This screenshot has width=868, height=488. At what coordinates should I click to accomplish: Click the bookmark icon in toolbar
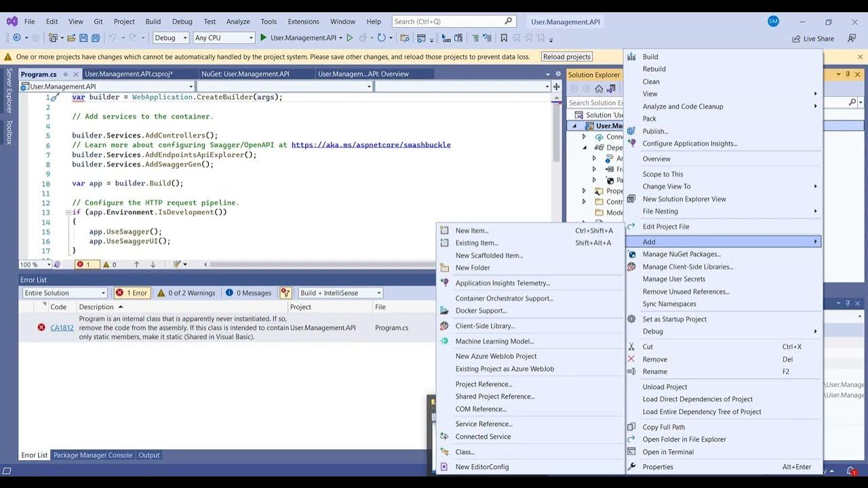(504, 38)
